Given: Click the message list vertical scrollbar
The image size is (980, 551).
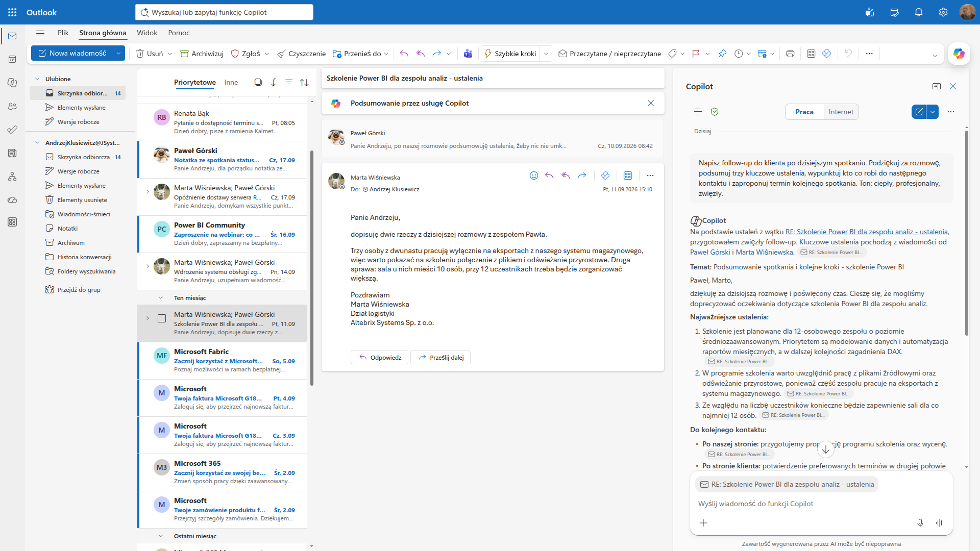Looking at the screenshot, I should (x=311, y=268).
